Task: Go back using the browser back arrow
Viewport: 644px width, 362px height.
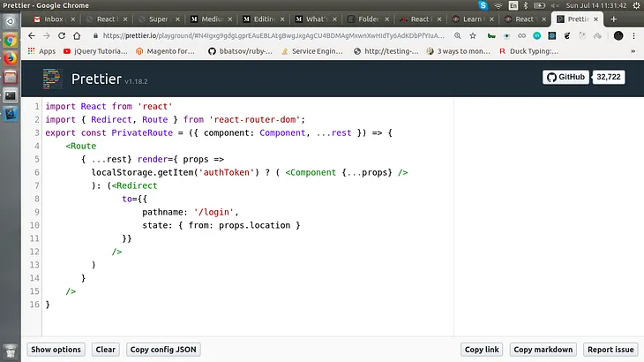Action: point(32,35)
